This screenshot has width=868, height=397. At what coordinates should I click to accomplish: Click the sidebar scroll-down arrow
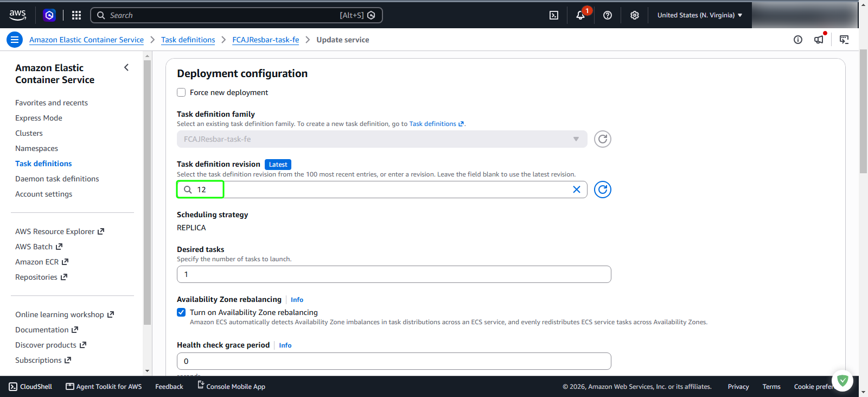(x=148, y=371)
